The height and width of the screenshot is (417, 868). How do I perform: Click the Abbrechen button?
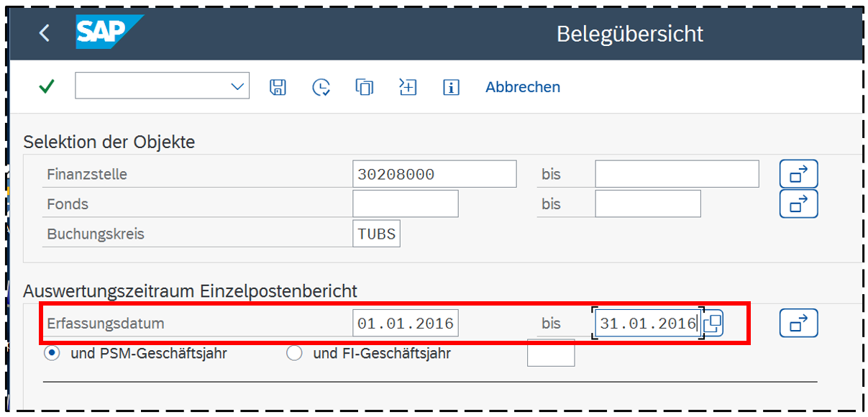pos(523,87)
